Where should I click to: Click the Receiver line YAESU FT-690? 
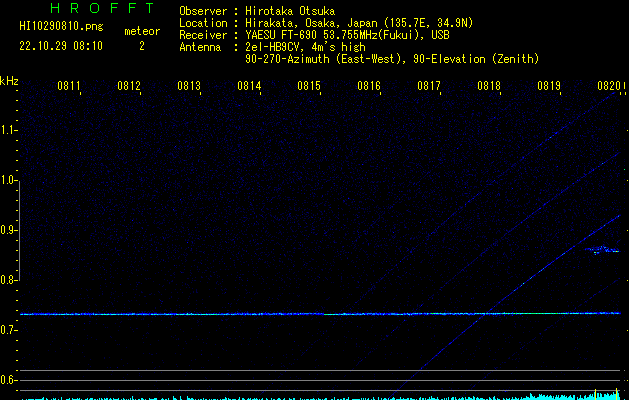pyautogui.click(x=347, y=35)
